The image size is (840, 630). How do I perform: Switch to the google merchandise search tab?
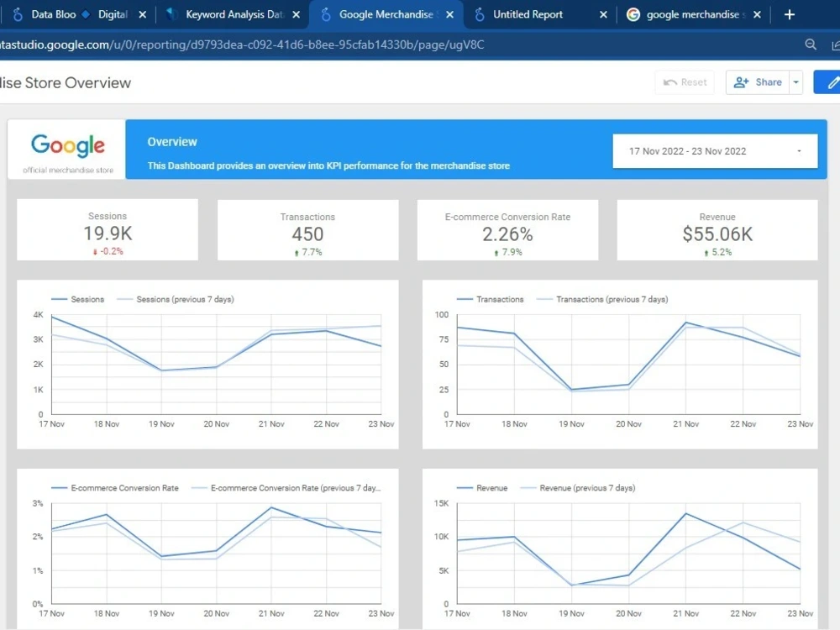pyautogui.click(x=692, y=14)
